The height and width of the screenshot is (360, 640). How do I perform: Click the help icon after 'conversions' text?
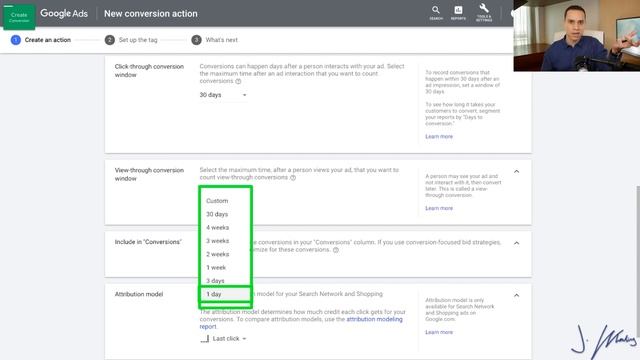(238, 81)
